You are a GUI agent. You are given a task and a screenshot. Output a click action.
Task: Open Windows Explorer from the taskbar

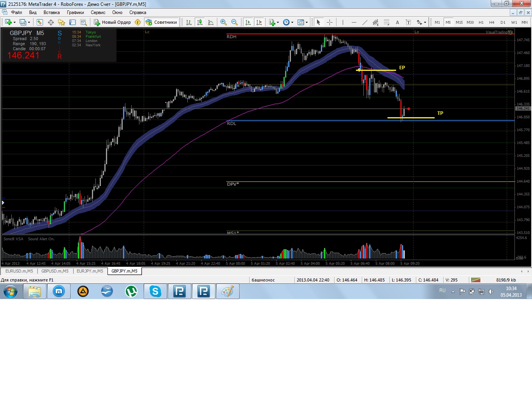tap(35, 291)
